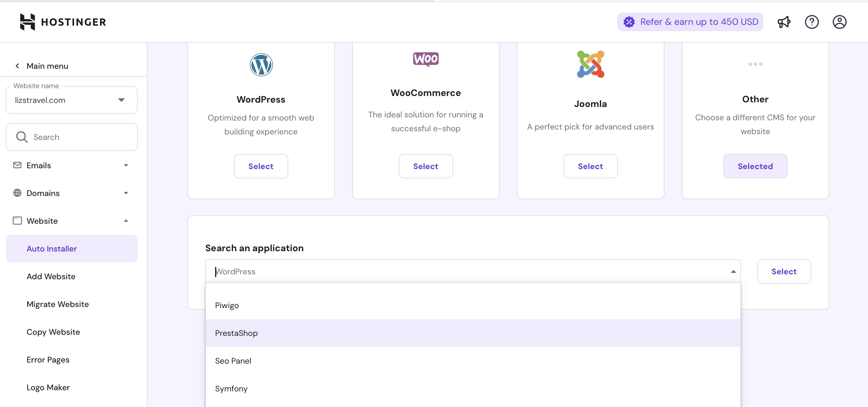Click the Other card title
Image resolution: width=868 pixels, height=407 pixels.
755,99
